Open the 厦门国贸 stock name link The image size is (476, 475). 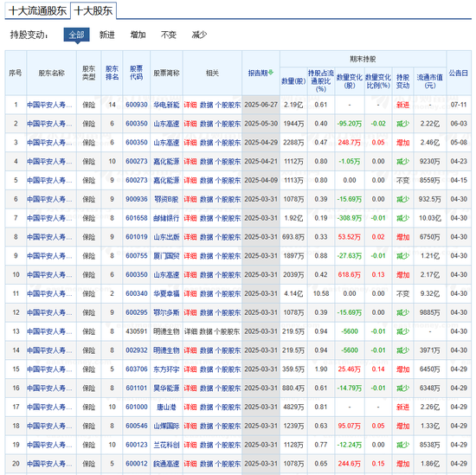[166, 255]
